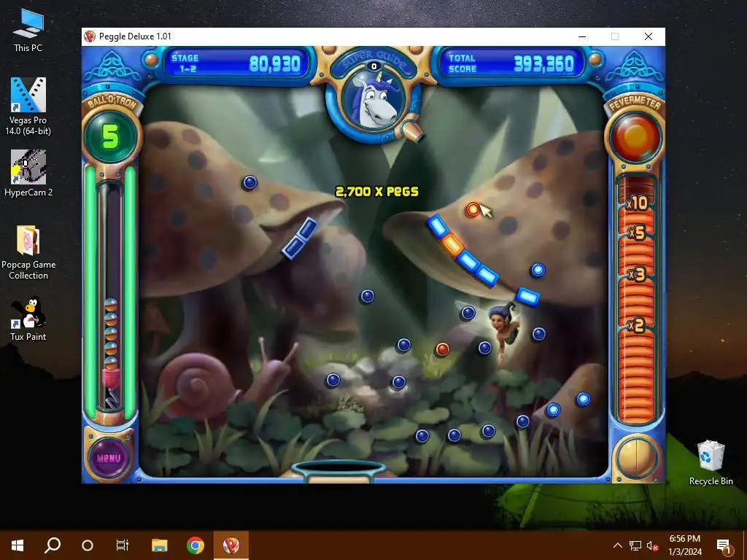This screenshot has height=560, width=747.
Task: Open Cortana circle on taskbar
Action: point(88,545)
